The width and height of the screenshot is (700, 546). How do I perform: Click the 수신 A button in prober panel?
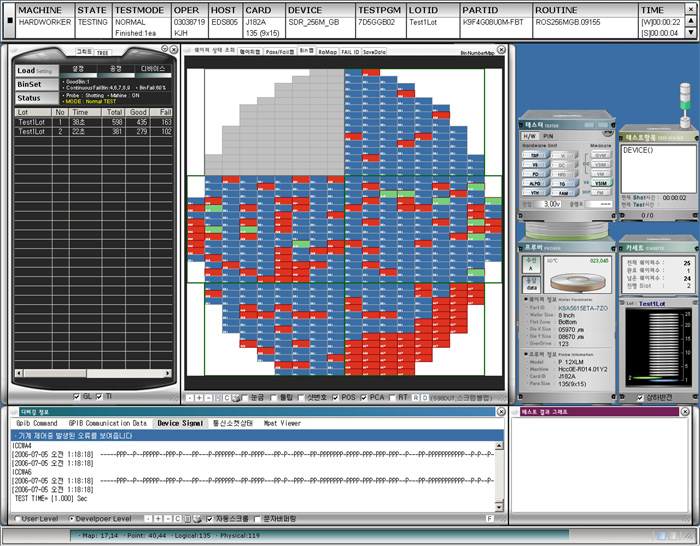[531, 264]
